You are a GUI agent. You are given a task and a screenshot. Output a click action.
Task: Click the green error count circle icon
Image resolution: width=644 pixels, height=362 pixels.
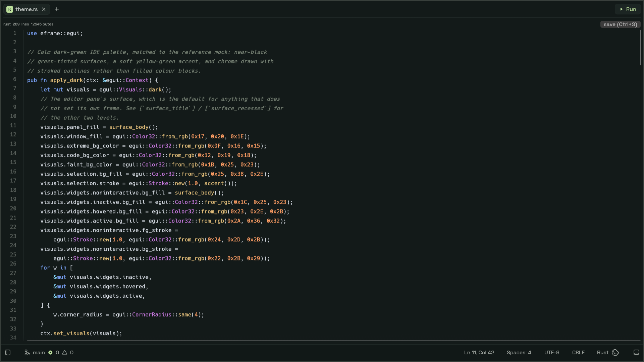coord(50,352)
